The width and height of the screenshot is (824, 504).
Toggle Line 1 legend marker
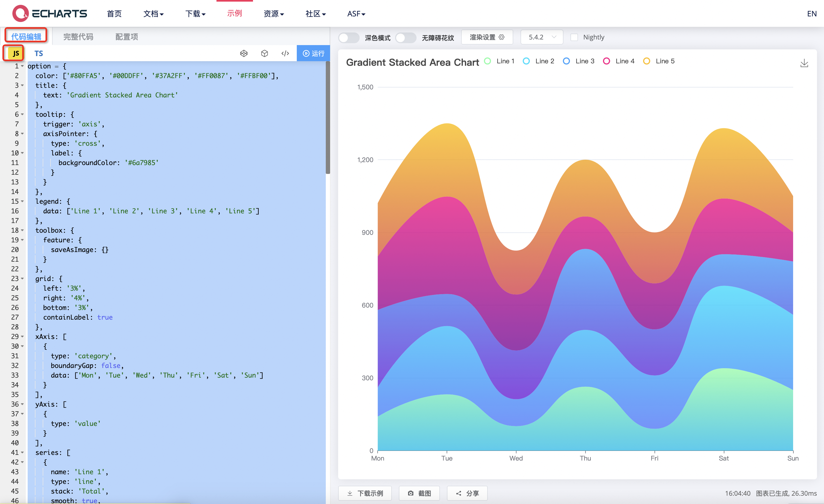click(487, 61)
